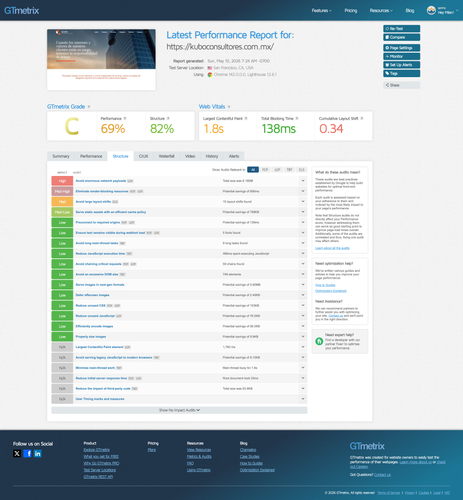Expand Avoid large layout shifts audit

pos(303,202)
